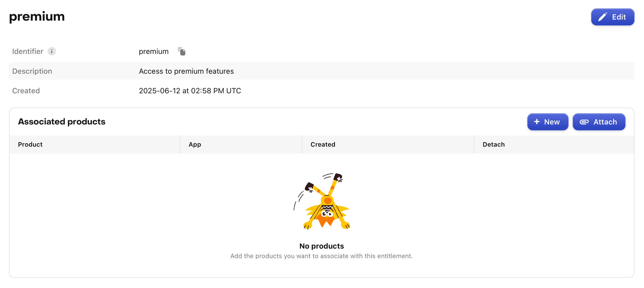Copy the identifier using the copy icon
644x288 pixels.
[182, 51]
